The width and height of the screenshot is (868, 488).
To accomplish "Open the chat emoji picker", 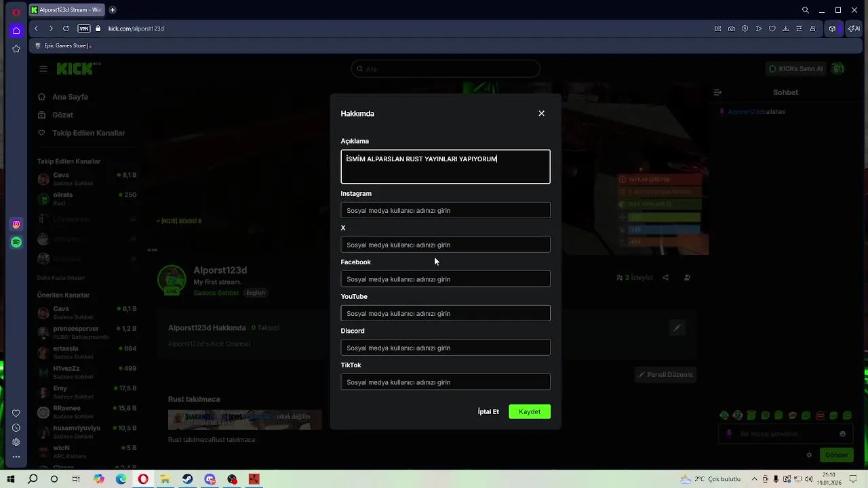I will coord(843,434).
